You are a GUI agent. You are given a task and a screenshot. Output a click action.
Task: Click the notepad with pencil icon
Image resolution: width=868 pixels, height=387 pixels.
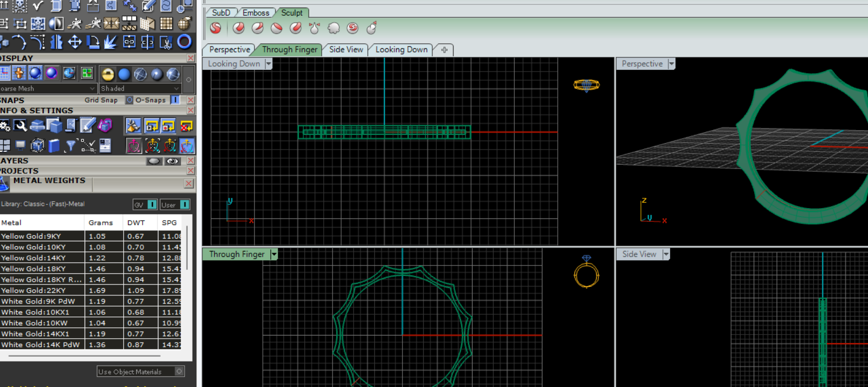[x=87, y=126]
